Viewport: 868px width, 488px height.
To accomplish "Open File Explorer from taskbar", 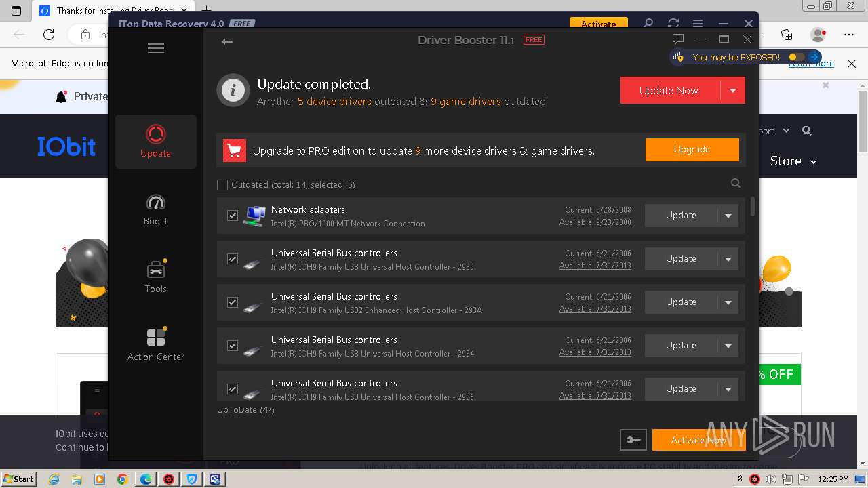I will (x=77, y=479).
